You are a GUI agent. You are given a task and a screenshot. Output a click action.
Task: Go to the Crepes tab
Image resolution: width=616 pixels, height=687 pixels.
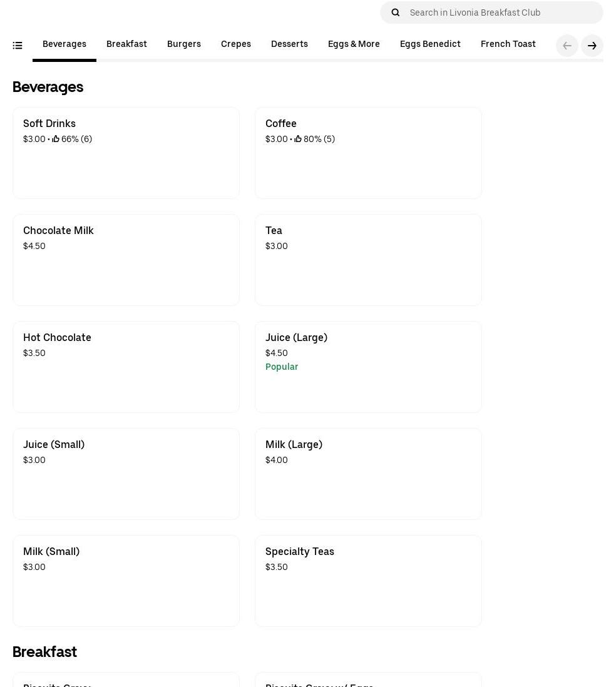click(x=236, y=44)
